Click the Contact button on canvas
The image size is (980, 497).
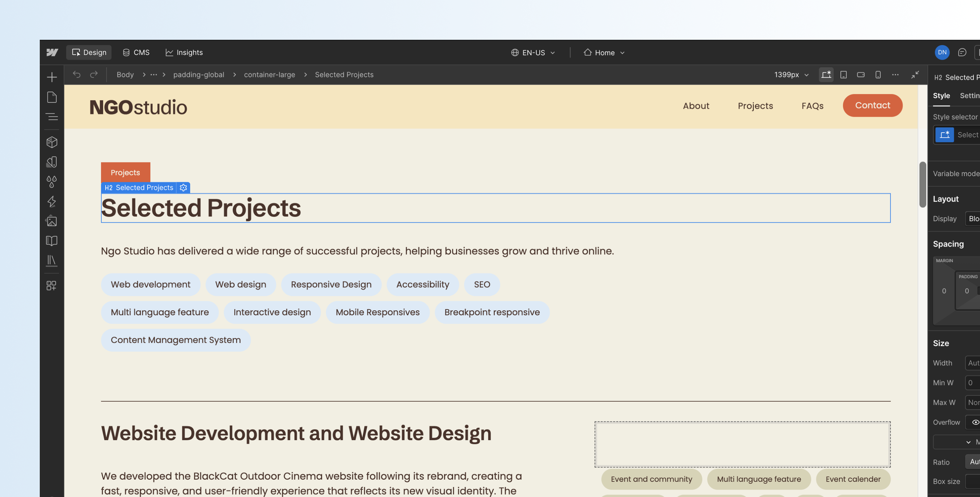[872, 105]
